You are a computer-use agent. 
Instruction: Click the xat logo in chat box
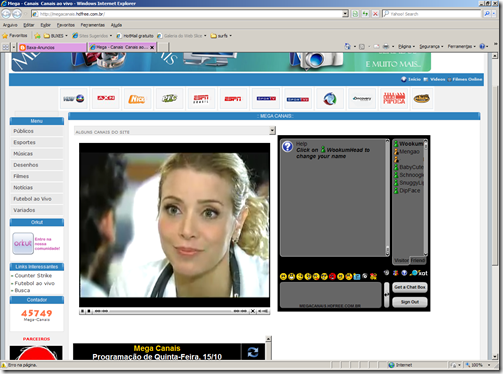click(419, 273)
